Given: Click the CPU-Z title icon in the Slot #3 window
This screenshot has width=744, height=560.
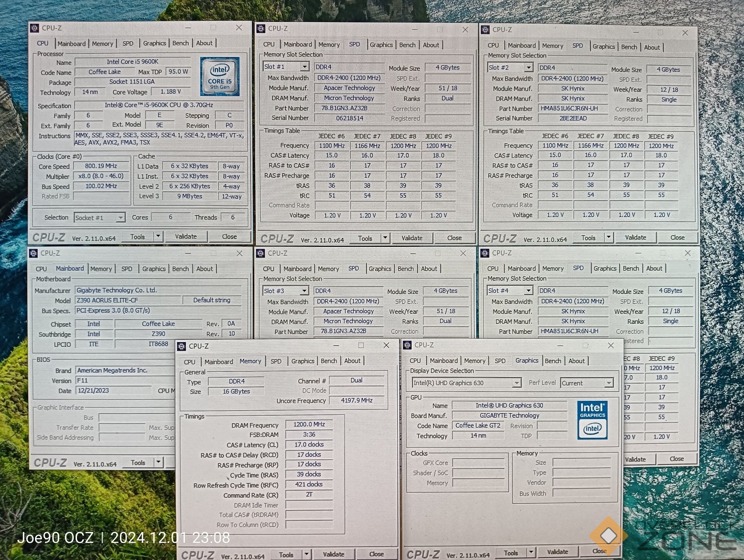Looking at the screenshot, I should (x=260, y=253).
